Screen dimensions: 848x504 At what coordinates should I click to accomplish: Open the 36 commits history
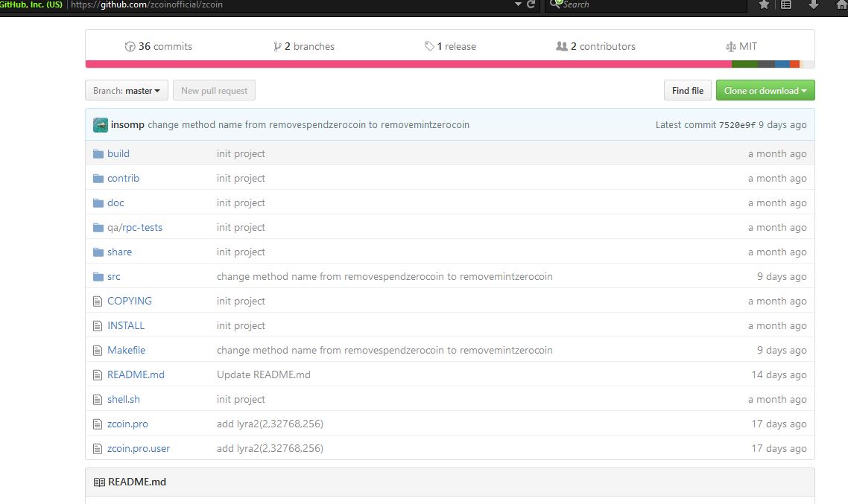[159, 46]
